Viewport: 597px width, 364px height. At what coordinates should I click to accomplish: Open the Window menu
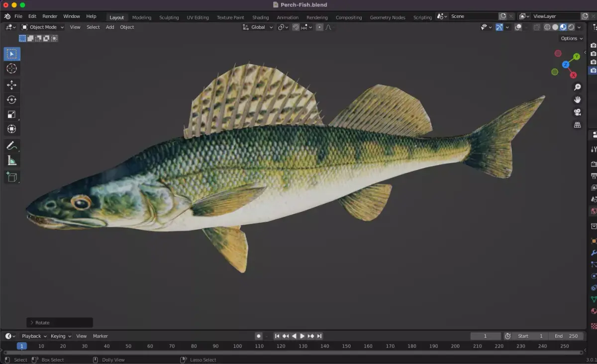coord(72,16)
